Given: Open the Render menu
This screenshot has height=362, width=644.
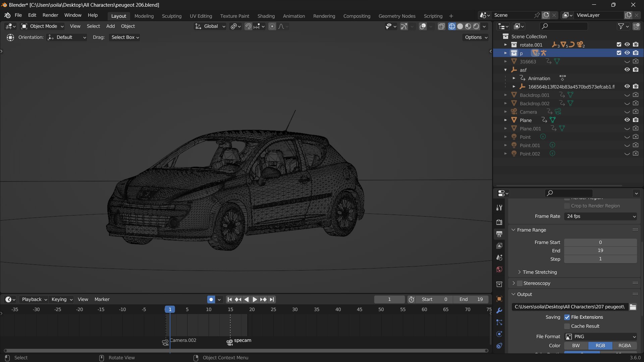Looking at the screenshot, I should click(x=50, y=15).
